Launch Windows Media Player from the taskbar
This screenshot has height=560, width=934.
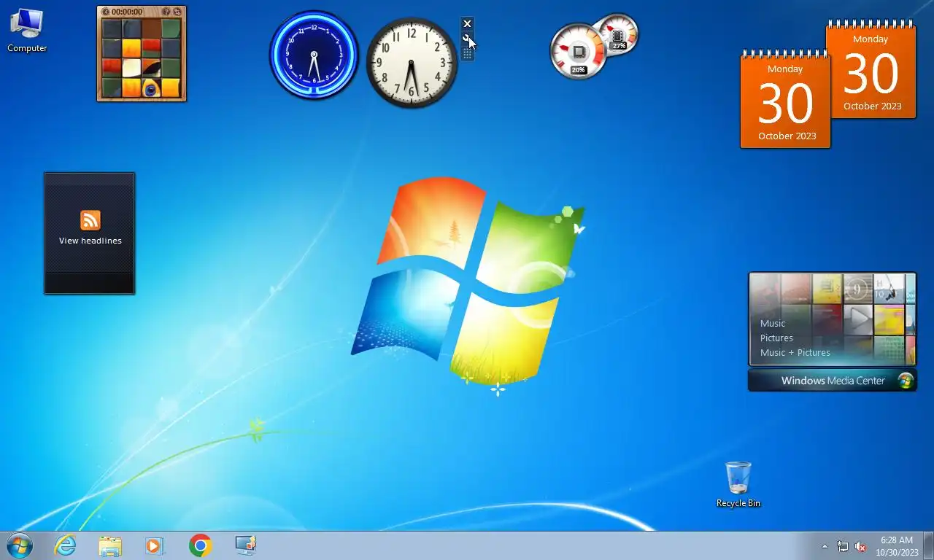coord(155,545)
